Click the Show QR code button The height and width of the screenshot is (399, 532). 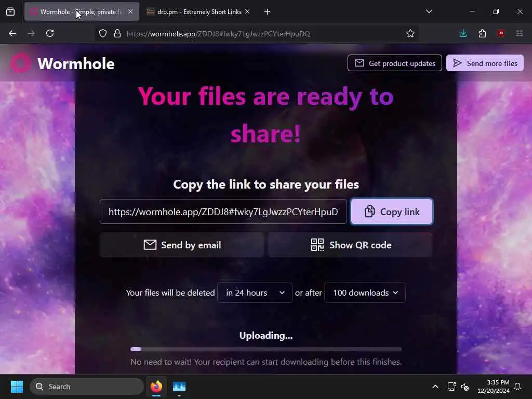[x=351, y=245]
